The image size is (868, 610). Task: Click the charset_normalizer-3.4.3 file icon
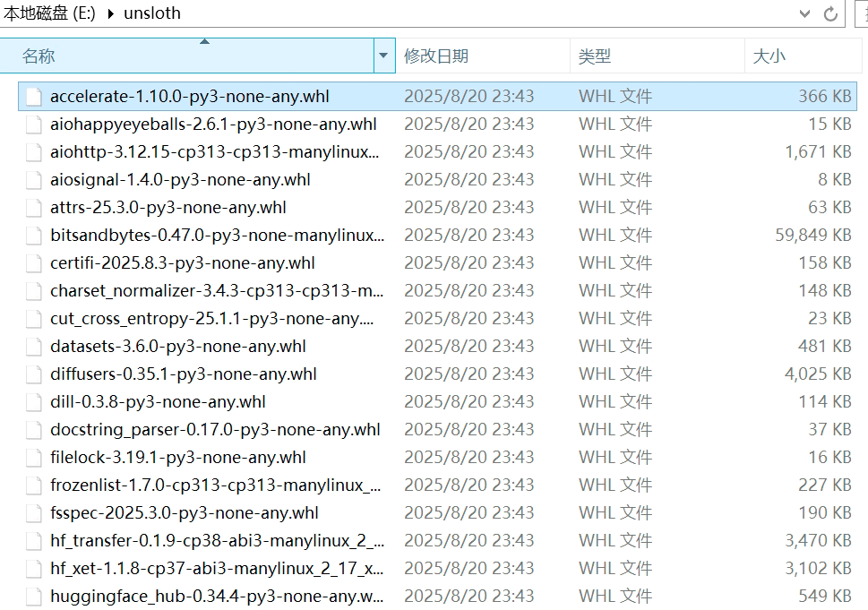[x=34, y=290]
